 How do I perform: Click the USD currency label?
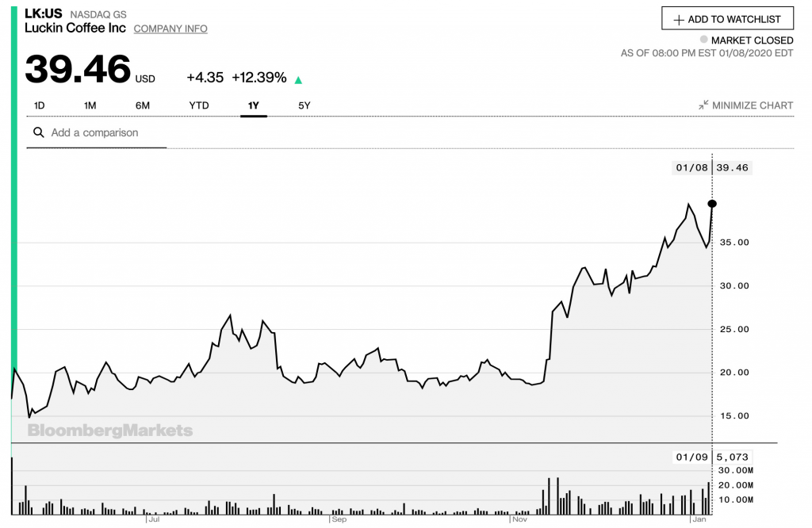tap(145, 78)
